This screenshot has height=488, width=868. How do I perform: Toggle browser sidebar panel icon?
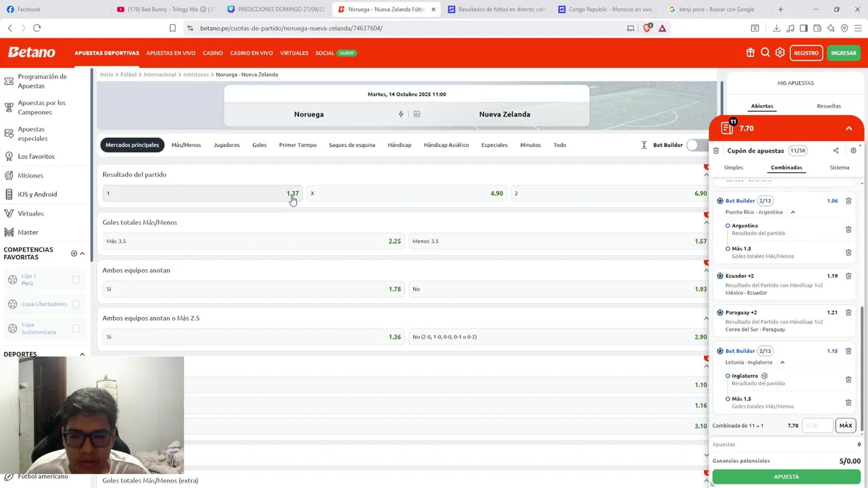point(804,28)
